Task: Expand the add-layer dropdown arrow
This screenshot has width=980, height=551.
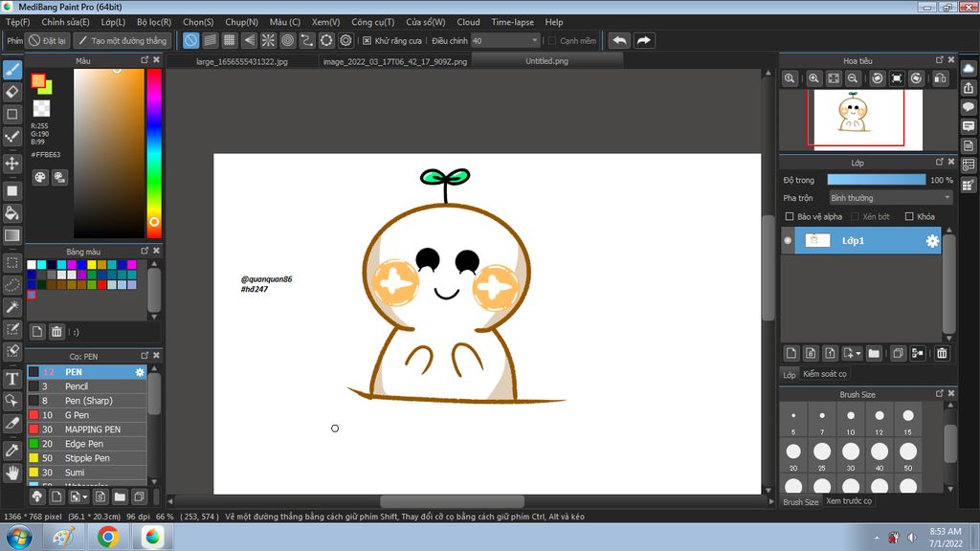Action: coord(858,354)
